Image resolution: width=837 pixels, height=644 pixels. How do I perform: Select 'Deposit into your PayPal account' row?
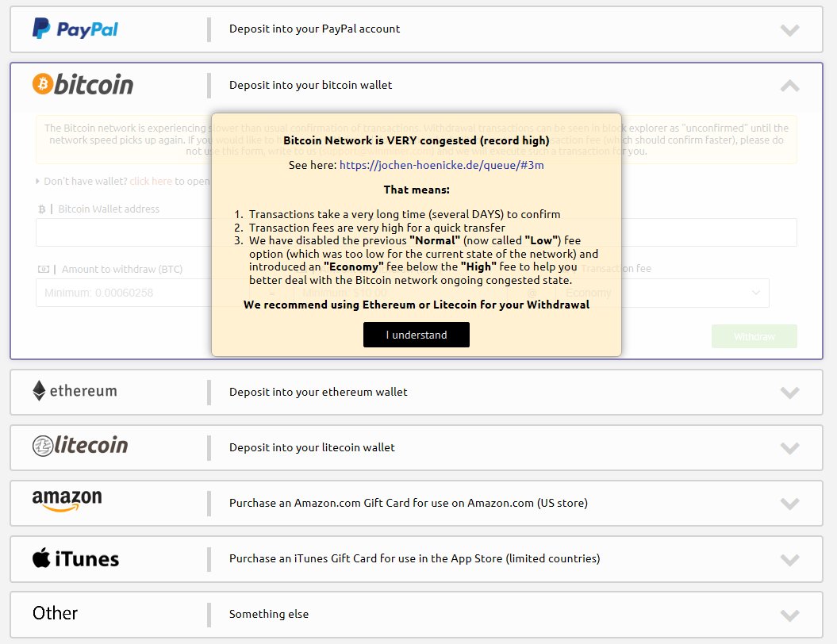pyautogui.click(x=417, y=29)
